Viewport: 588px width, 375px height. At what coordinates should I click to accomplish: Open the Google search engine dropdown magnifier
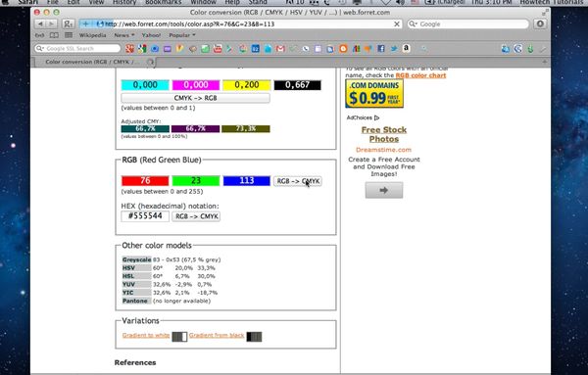414,23
